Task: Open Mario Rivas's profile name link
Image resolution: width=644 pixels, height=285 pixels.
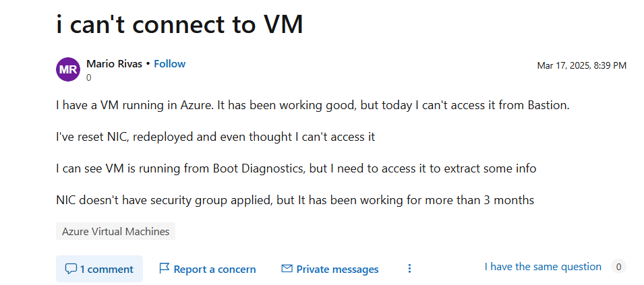Action: [x=115, y=64]
